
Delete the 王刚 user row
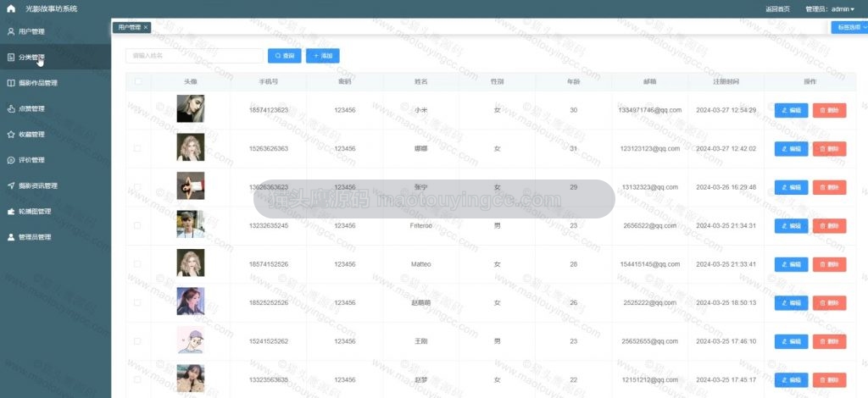(829, 341)
